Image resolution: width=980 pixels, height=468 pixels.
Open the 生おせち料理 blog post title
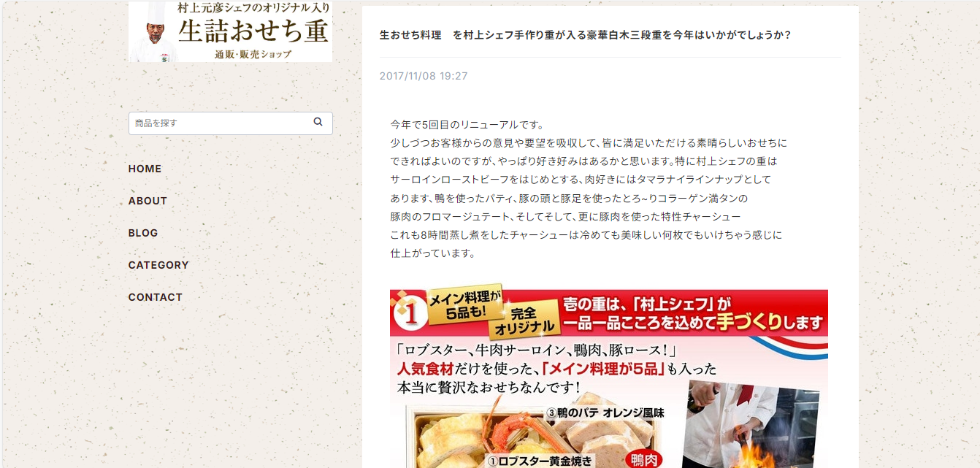pyautogui.click(x=586, y=35)
